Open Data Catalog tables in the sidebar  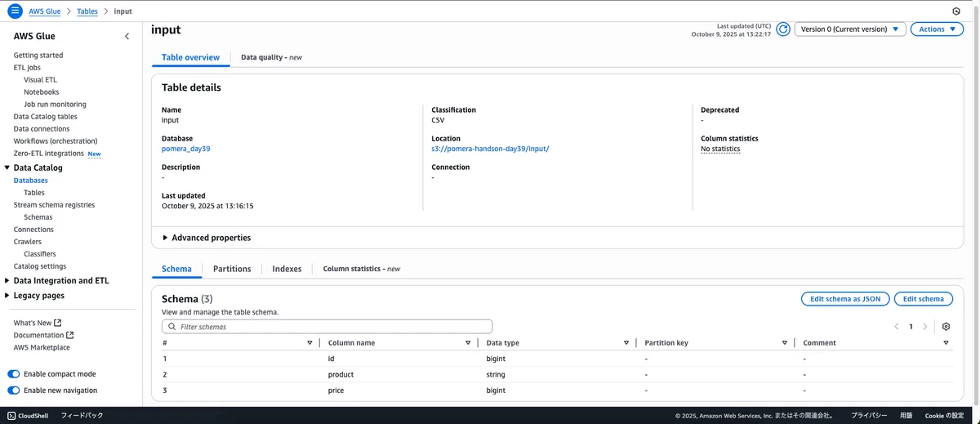point(46,117)
